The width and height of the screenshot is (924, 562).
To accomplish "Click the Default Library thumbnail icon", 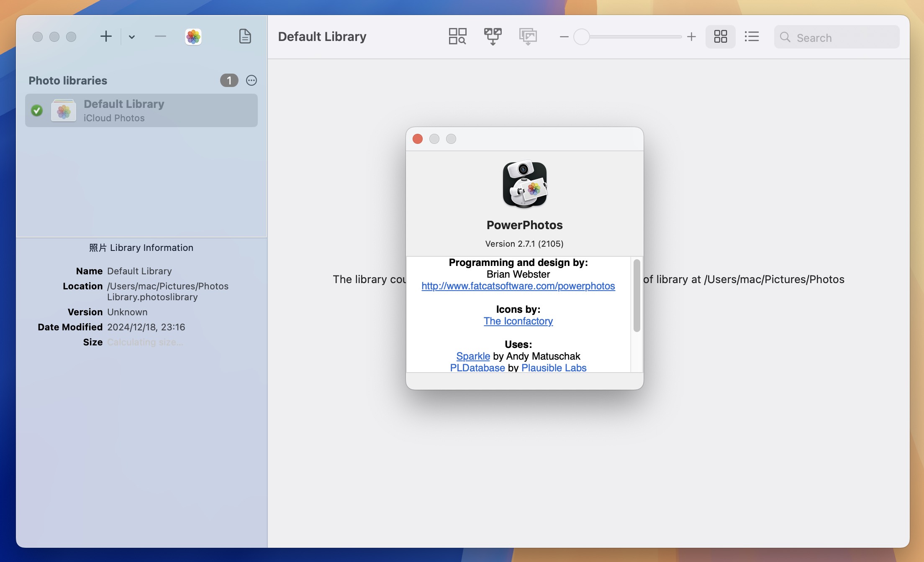I will 64,110.
